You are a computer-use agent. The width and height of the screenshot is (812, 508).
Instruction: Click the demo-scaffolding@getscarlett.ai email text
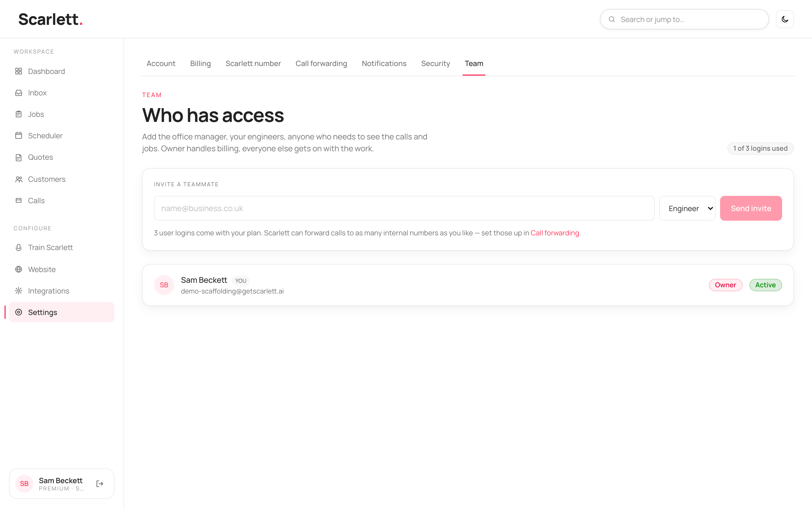point(232,291)
